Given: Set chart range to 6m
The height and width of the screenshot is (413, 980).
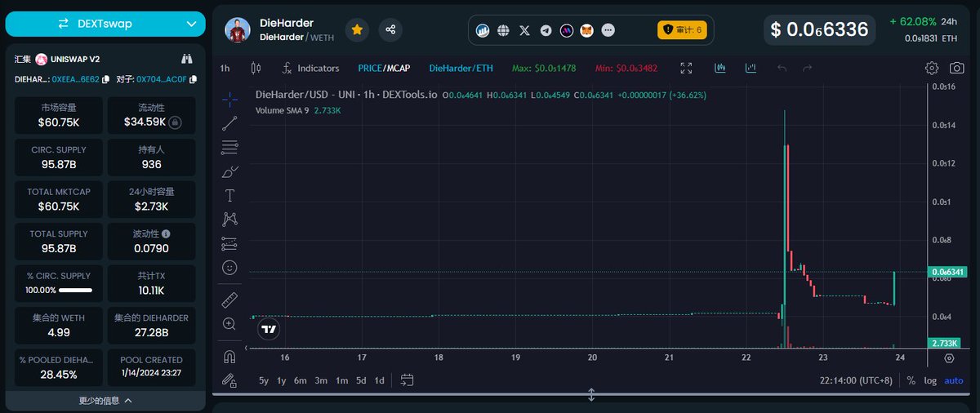Looking at the screenshot, I should (x=301, y=380).
